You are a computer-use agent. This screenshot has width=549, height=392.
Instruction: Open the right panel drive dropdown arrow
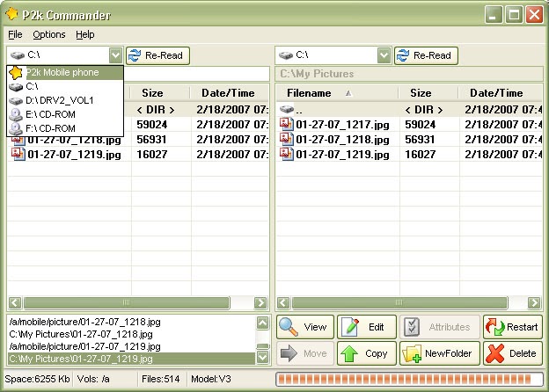tap(384, 55)
